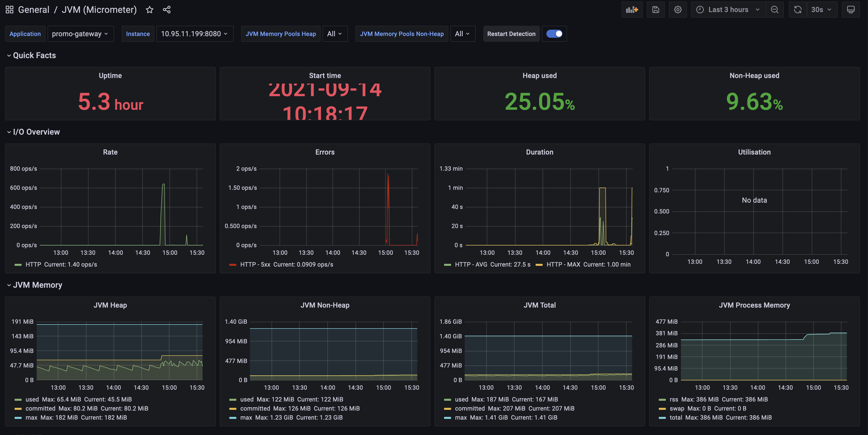Click the 5.3 hour uptime value
868x435 pixels.
111,102
